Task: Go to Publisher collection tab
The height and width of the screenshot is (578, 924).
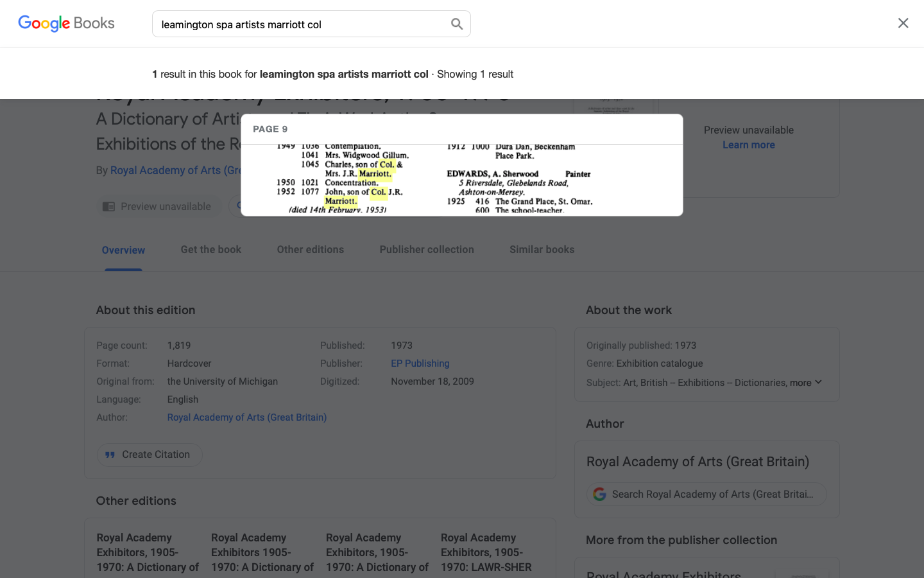Action: click(x=427, y=250)
